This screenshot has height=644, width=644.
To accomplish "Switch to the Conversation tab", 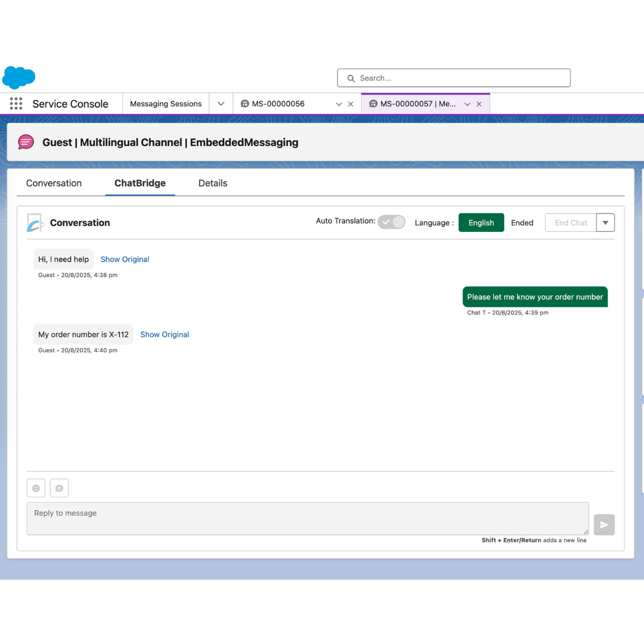I will (x=54, y=183).
